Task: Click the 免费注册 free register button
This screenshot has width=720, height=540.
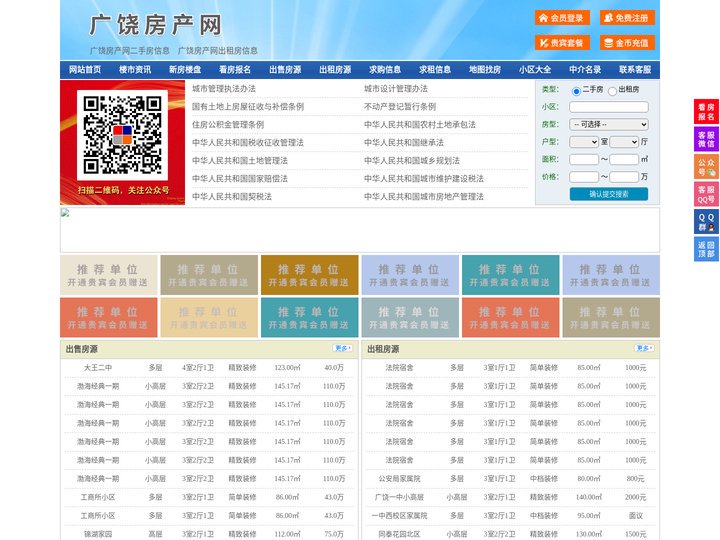Action: pyautogui.click(x=627, y=18)
